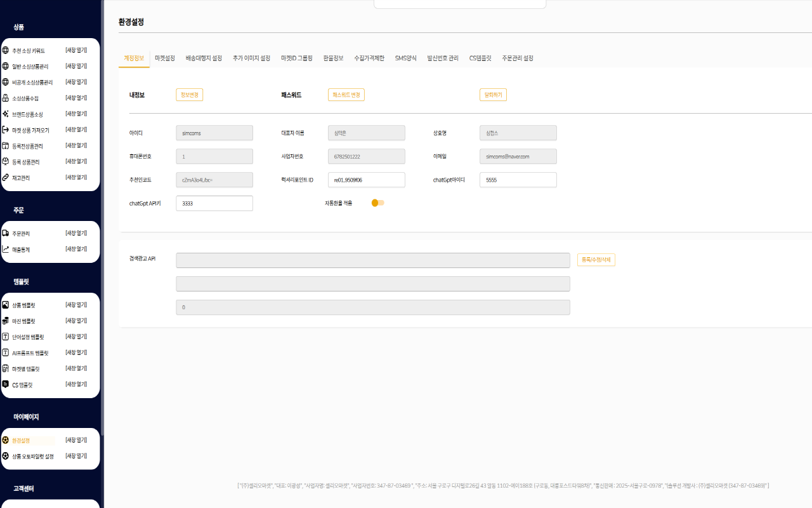Click the chat icon for CS 템플릿
Viewport: 812px width, 508px height.
tap(6, 384)
